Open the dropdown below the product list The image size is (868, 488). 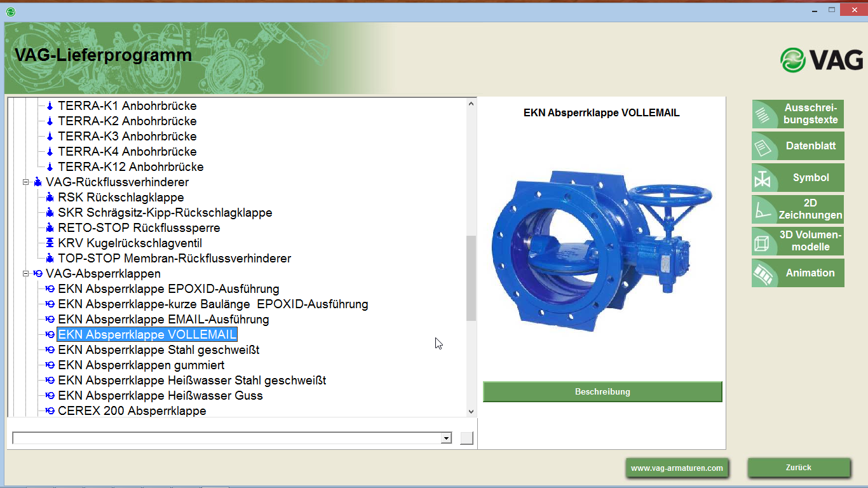click(446, 438)
